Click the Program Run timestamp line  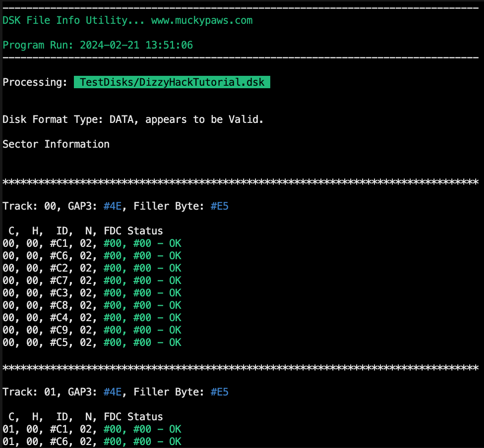(x=98, y=45)
